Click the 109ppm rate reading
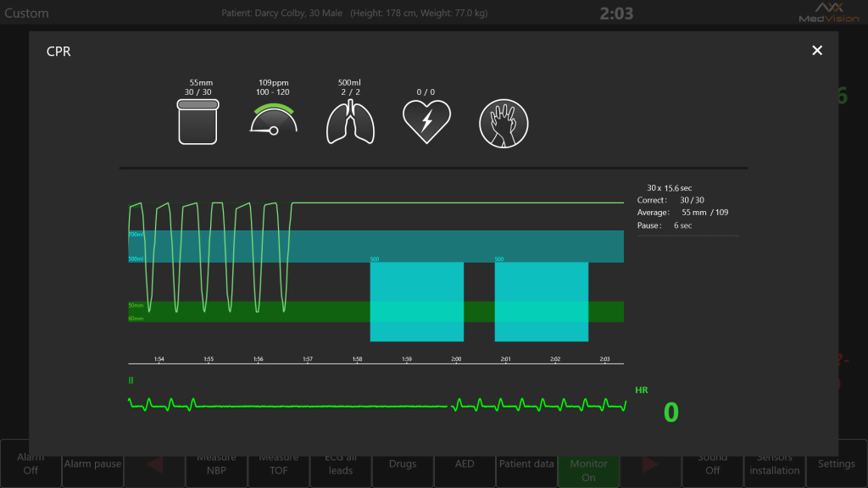Image resolution: width=868 pixels, height=488 pixels. [274, 82]
